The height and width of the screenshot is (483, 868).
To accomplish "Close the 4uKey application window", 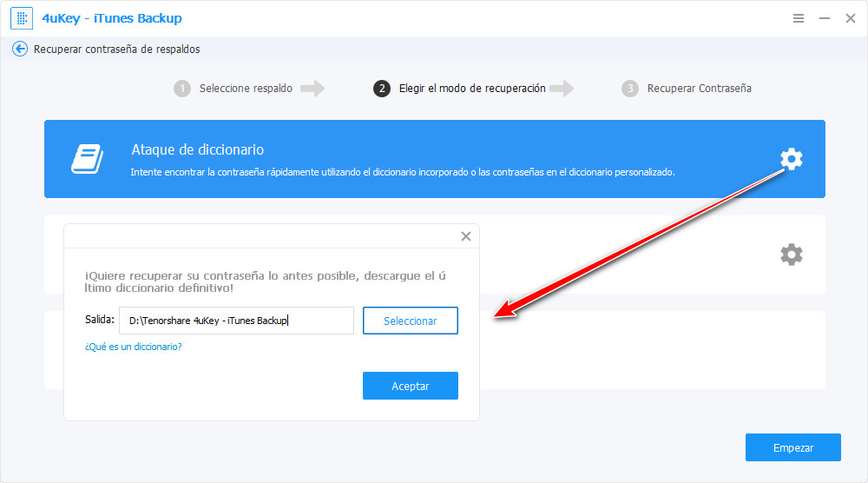I will pyautogui.click(x=851, y=18).
